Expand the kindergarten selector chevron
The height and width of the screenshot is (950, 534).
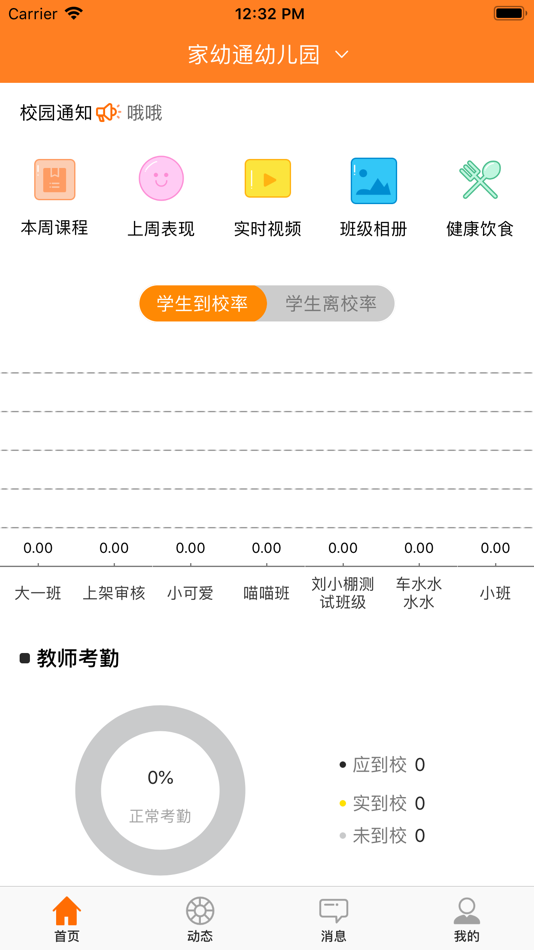[342, 55]
